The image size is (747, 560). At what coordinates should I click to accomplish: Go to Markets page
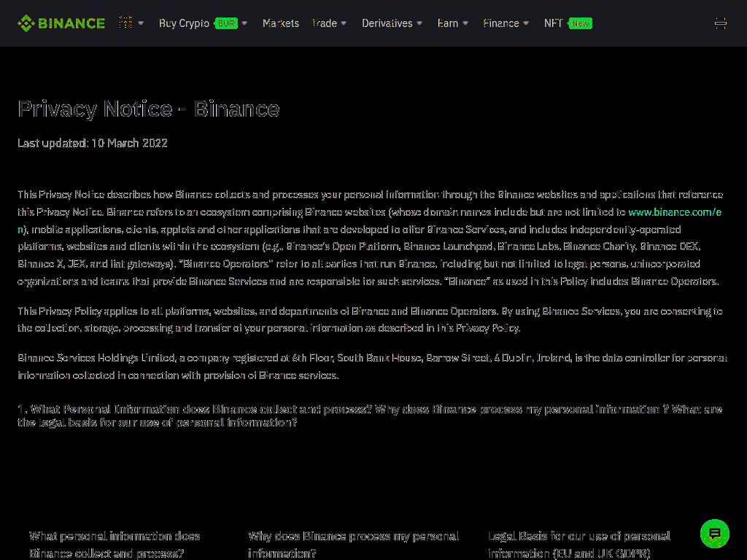281,23
